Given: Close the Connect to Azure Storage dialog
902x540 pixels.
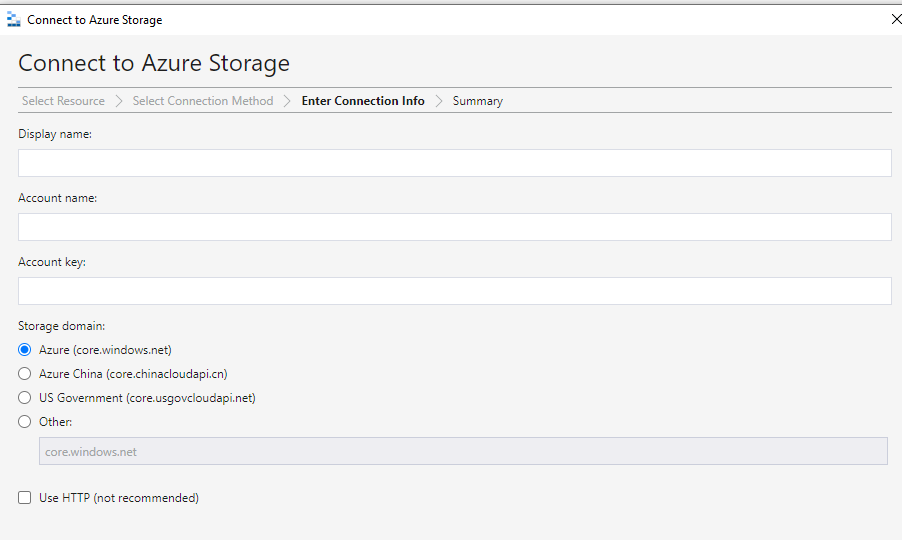Looking at the screenshot, I should click(896, 20).
